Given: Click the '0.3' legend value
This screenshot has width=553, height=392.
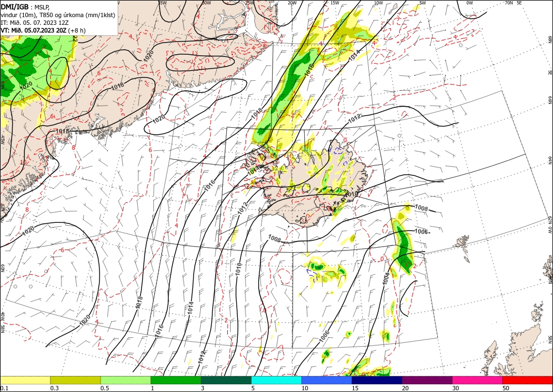Looking at the screenshot, I should pyautogui.click(x=54, y=388).
